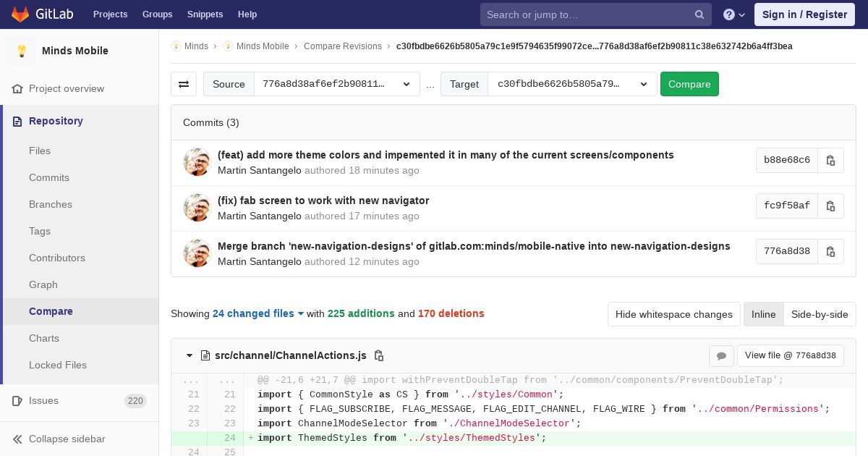Switch diff to Inline view
868x456 pixels.
(x=763, y=314)
